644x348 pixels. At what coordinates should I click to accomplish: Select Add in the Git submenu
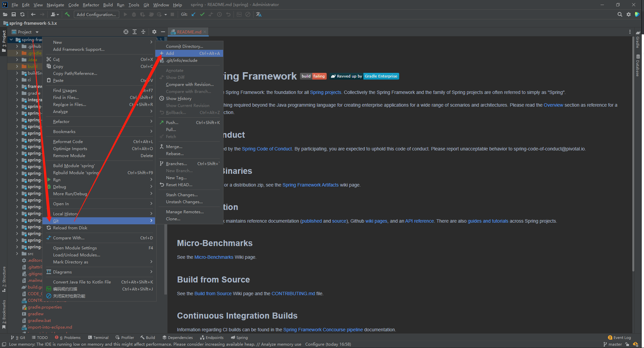click(x=189, y=53)
